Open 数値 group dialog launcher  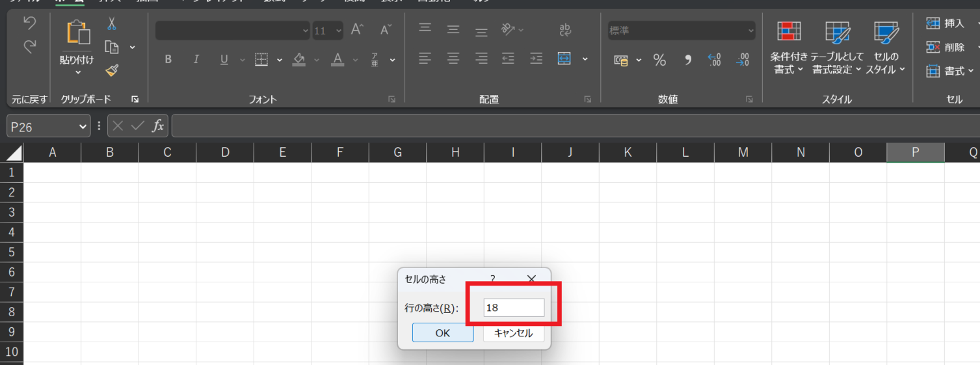click(749, 99)
